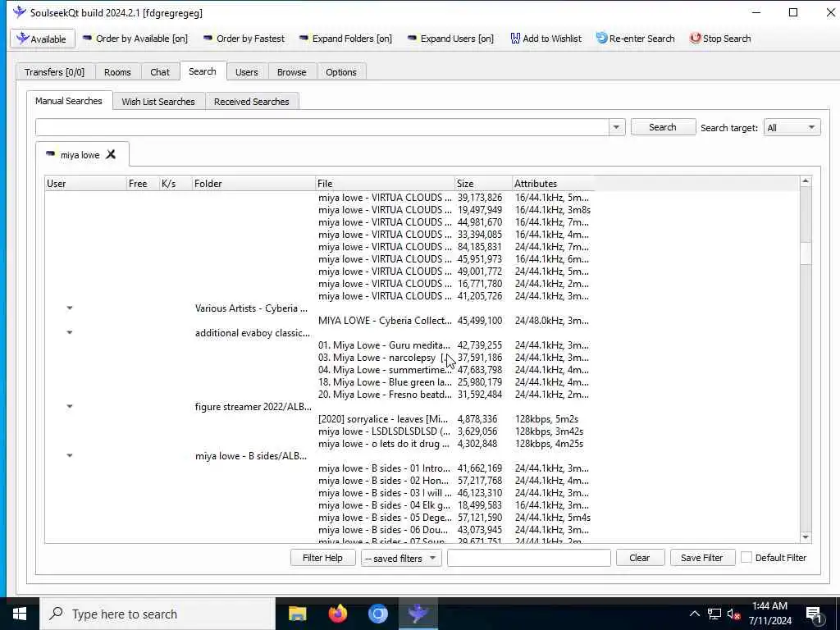This screenshot has width=840, height=630.
Task: Select VIRTUA CLOUDS file sized 84,185,831
Action: 385,246
